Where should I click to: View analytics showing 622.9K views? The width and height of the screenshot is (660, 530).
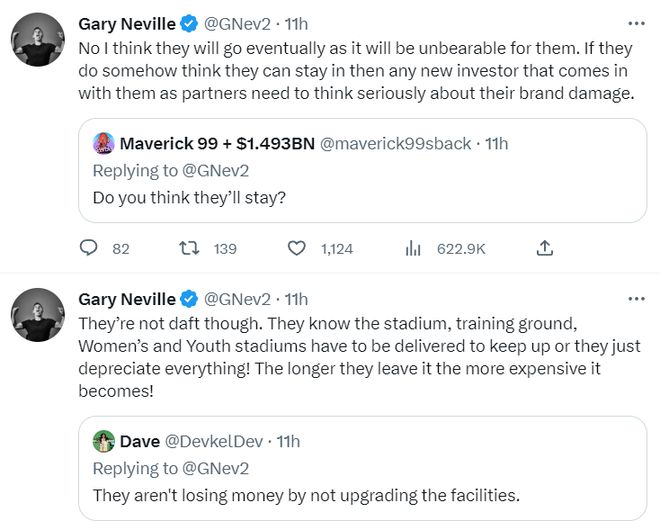coord(411,248)
